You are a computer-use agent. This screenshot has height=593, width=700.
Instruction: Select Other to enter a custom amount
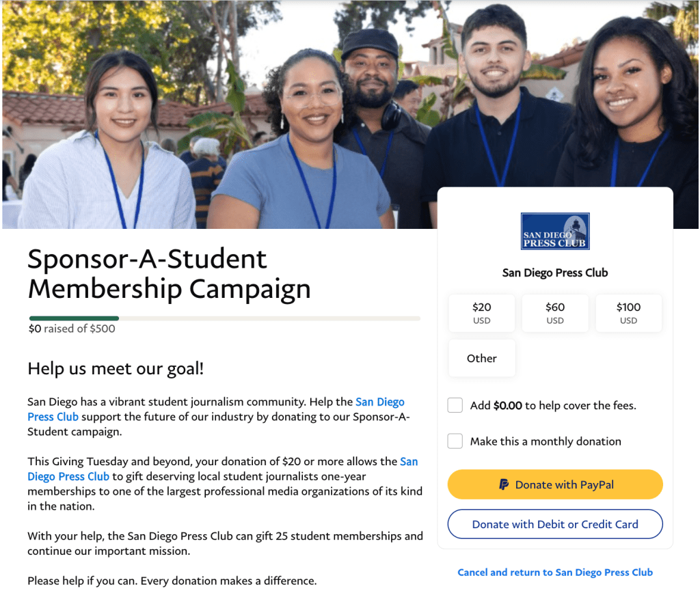(x=481, y=358)
